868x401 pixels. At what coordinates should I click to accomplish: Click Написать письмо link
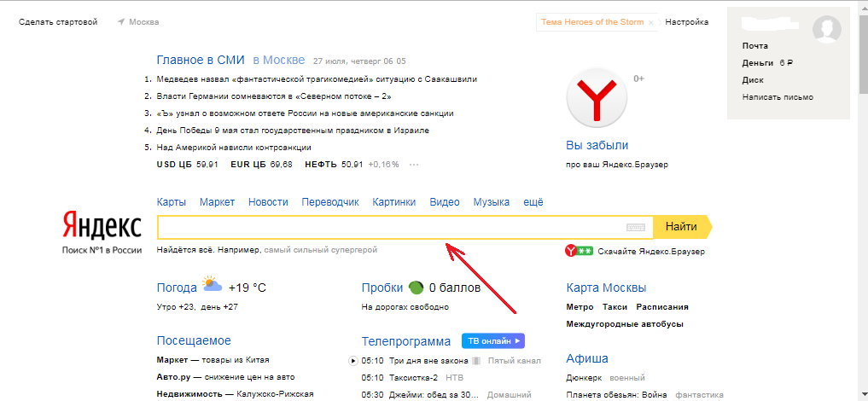[778, 97]
